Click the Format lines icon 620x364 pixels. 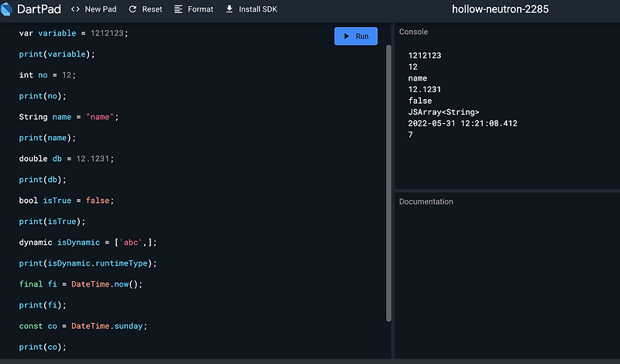click(178, 9)
